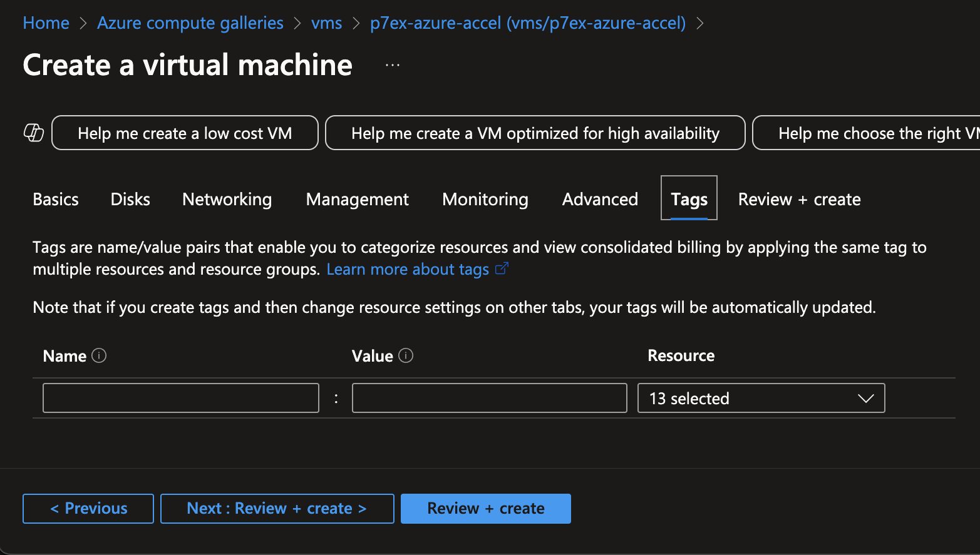Viewport: 980px width, 555px height.
Task: Click 'Help me create a low cost VM'
Action: tap(185, 133)
